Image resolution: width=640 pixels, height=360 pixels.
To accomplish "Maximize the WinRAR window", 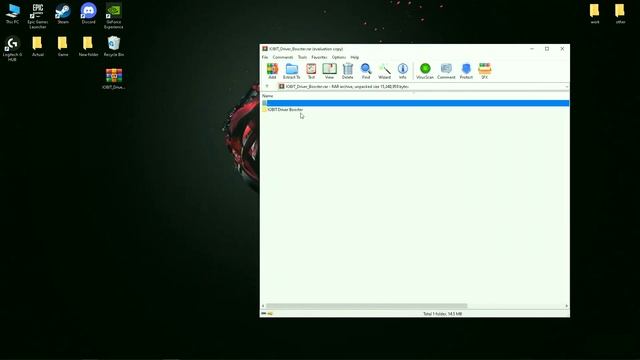I will (547, 49).
